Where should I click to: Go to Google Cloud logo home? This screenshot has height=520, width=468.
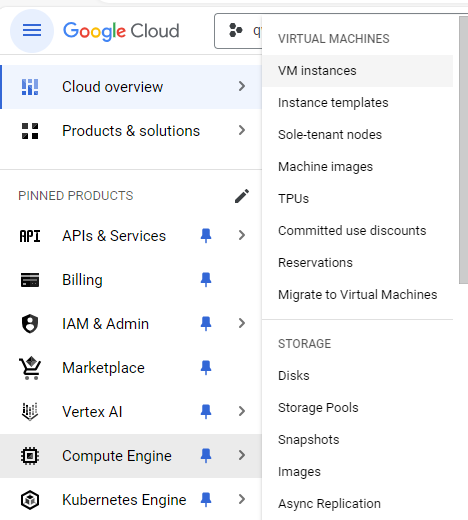coord(121,31)
